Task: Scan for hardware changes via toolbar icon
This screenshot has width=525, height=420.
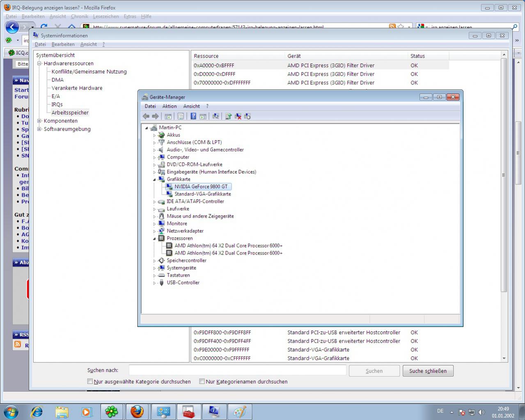Action: tap(216, 116)
